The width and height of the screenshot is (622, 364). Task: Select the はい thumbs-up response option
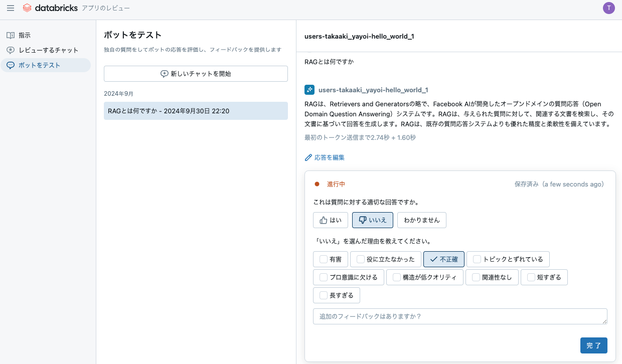[330, 220]
